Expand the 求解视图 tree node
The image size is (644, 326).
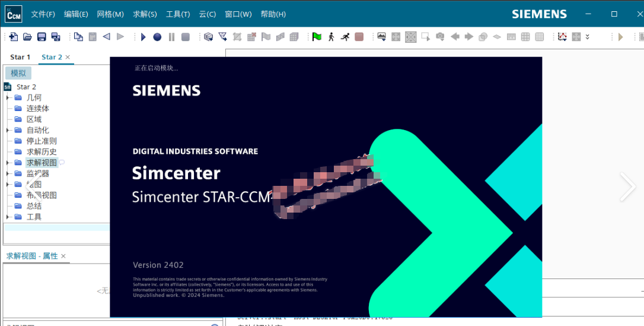(7, 162)
